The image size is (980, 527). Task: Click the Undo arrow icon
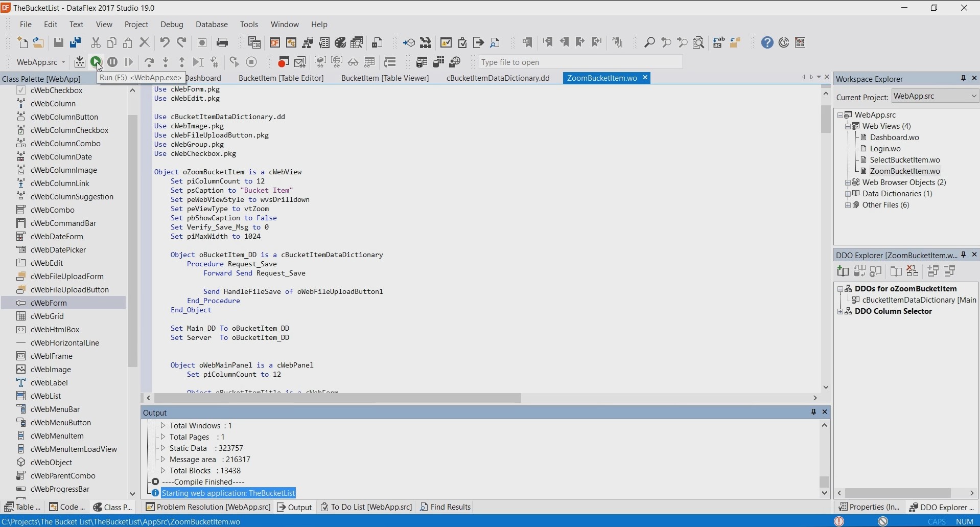[165, 42]
